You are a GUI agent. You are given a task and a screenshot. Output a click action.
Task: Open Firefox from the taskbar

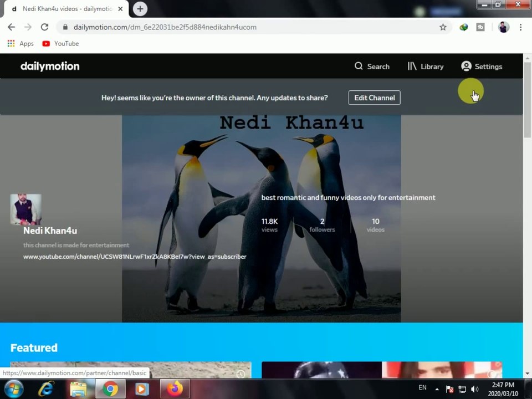tap(175, 389)
